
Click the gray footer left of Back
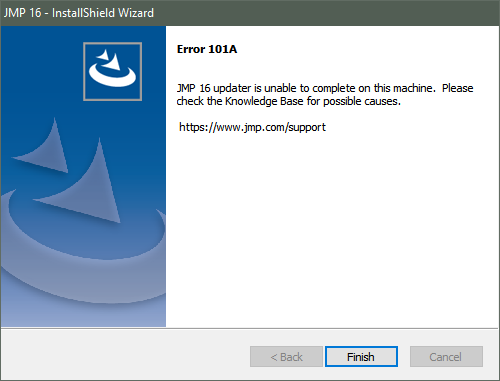tap(125, 356)
